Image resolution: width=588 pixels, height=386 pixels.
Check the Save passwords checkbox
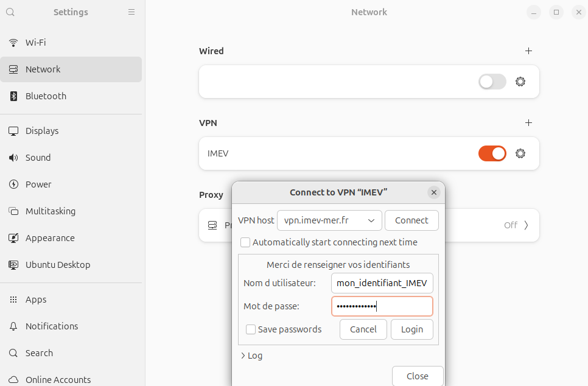click(251, 329)
